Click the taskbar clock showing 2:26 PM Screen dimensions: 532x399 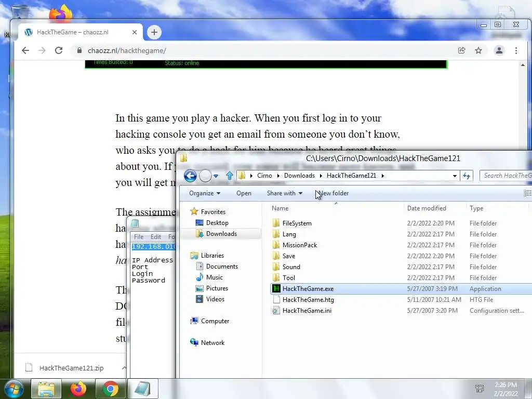[x=506, y=389]
